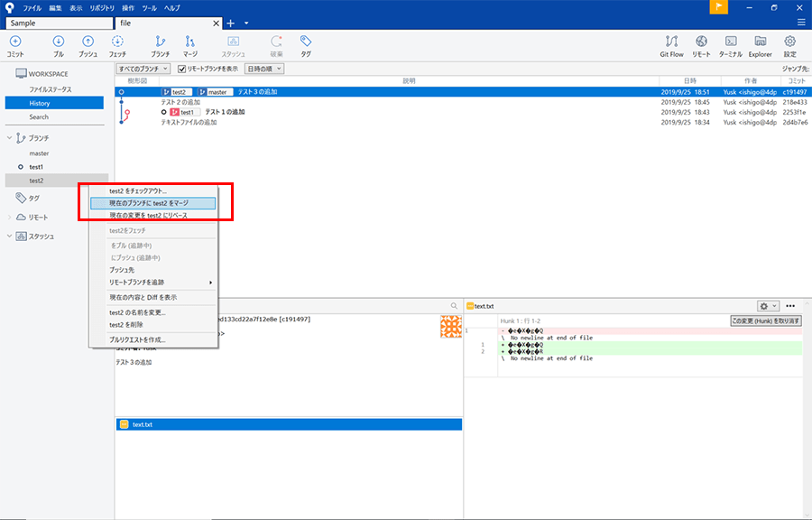Image resolution: width=812 pixels, height=520 pixels.
Task: Open the 日時の順 sort dropdown
Action: pos(264,69)
